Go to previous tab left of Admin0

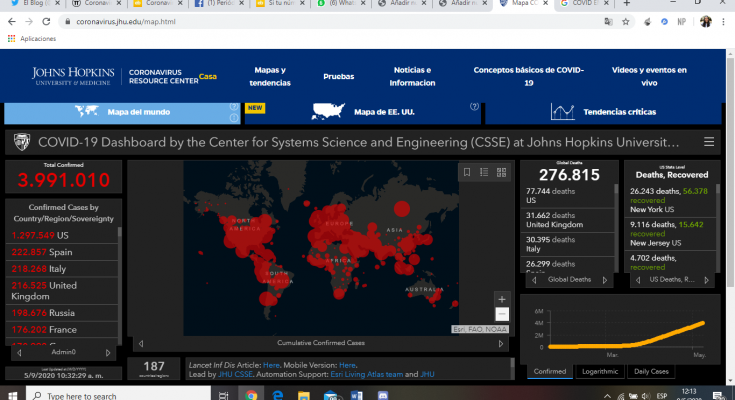click(19, 353)
